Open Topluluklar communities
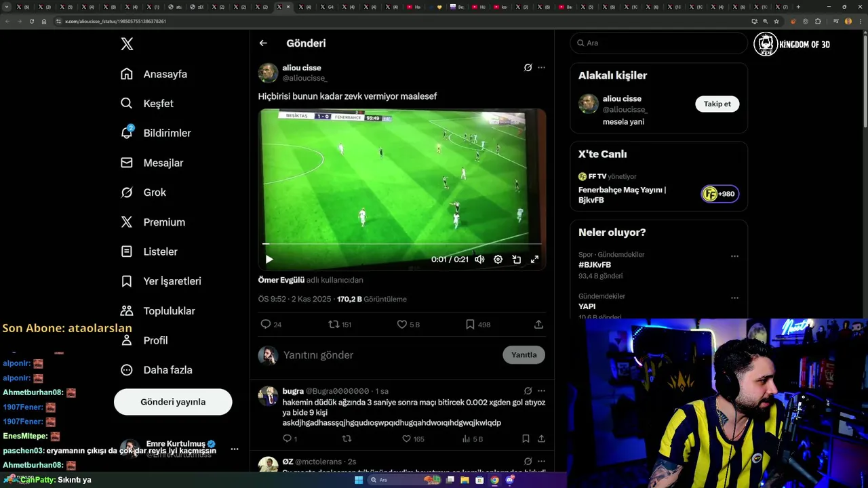This screenshot has width=868, height=488. [157, 311]
